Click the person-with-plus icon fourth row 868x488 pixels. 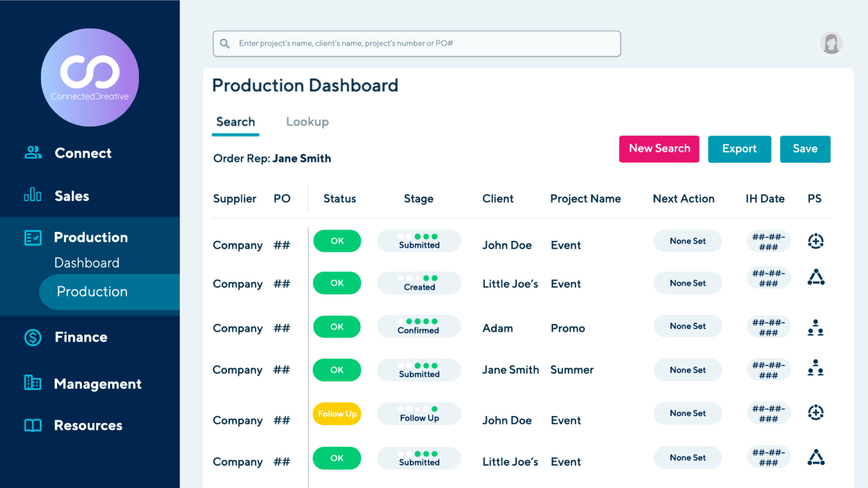tap(816, 370)
